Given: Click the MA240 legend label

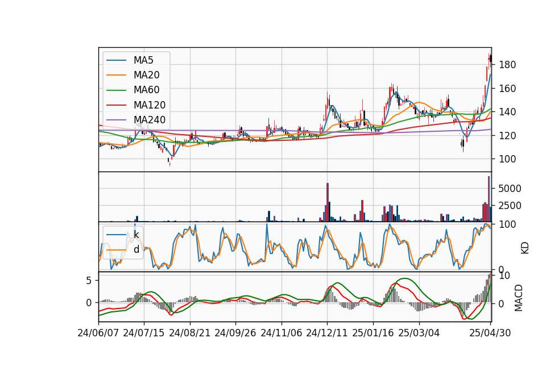Looking at the screenshot, I should point(150,120).
